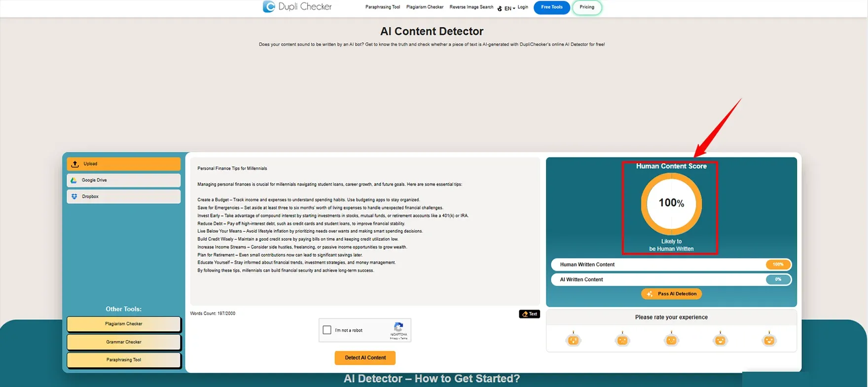
Task: Click the Upload button
Action: click(x=124, y=164)
